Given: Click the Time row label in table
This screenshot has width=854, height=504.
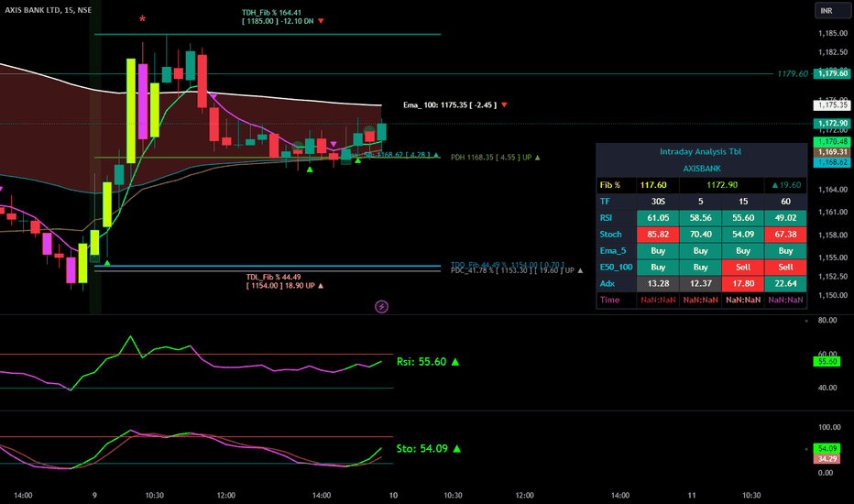Looking at the screenshot, I should pyautogui.click(x=609, y=300).
